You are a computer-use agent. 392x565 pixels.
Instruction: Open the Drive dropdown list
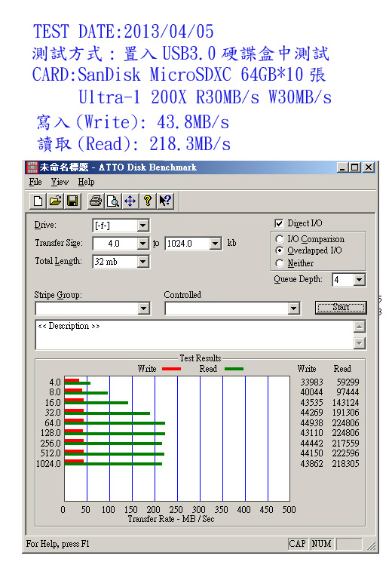click(143, 226)
